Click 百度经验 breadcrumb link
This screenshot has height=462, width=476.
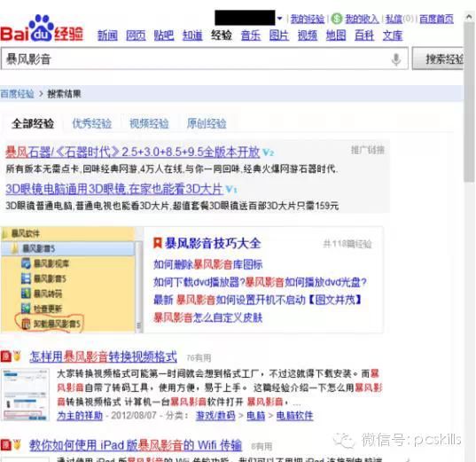point(17,94)
